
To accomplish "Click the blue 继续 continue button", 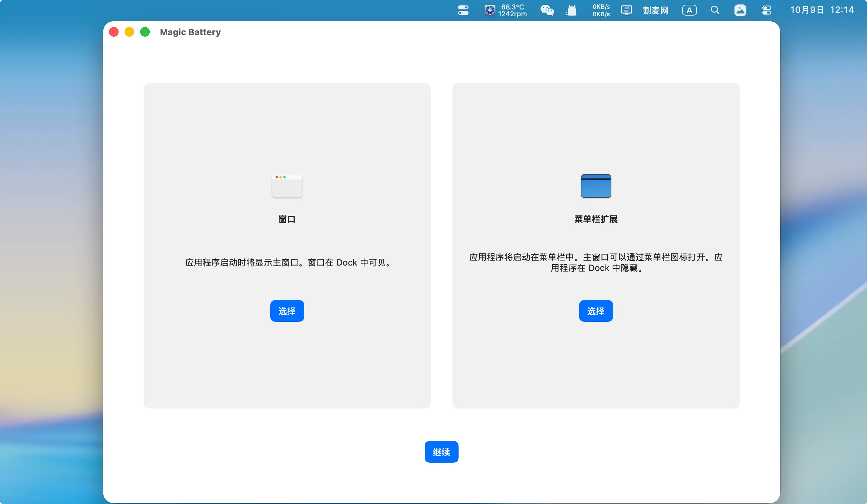I will pos(441,451).
